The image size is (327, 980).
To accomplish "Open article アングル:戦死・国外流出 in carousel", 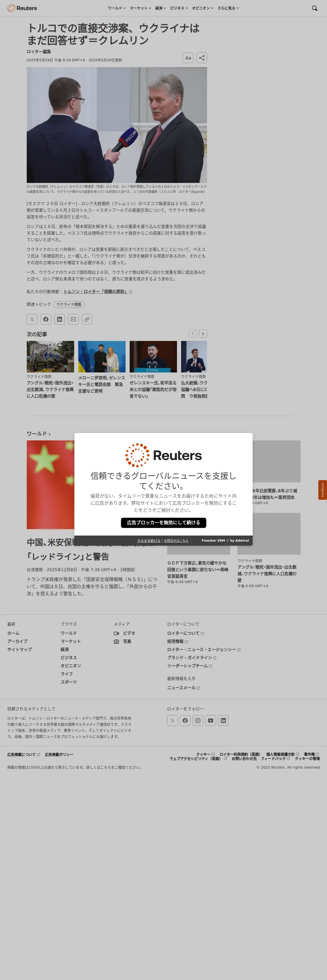I will 50,390.
